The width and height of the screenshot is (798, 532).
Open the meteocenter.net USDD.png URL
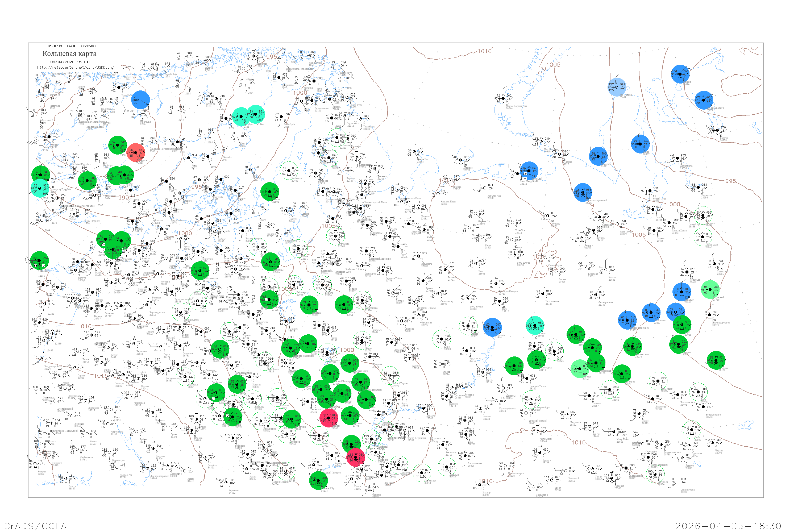pos(75,68)
